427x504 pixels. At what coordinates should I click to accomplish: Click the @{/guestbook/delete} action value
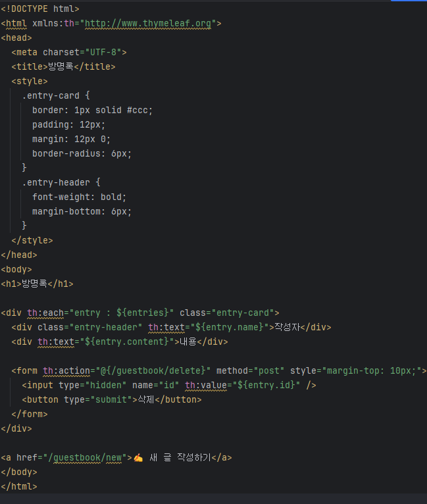(153, 370)
